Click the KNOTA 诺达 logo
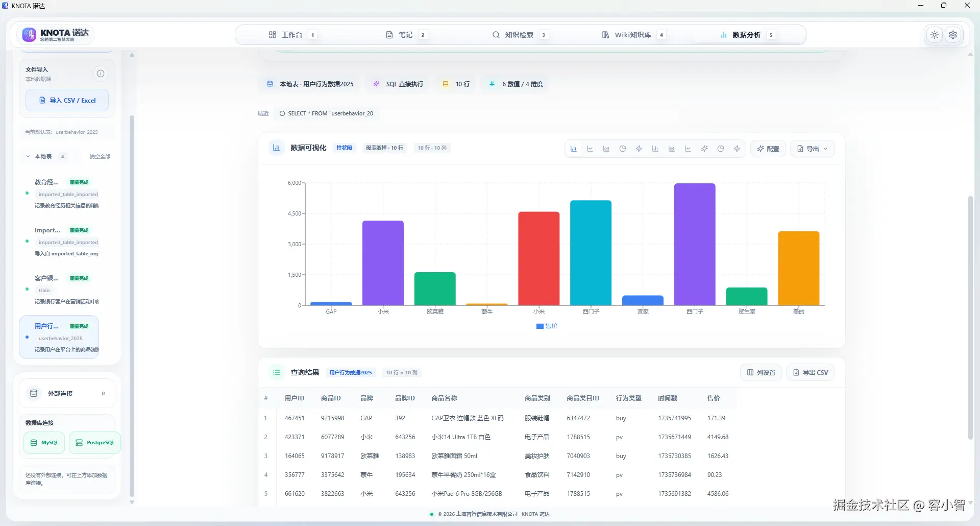 (56, 35)
